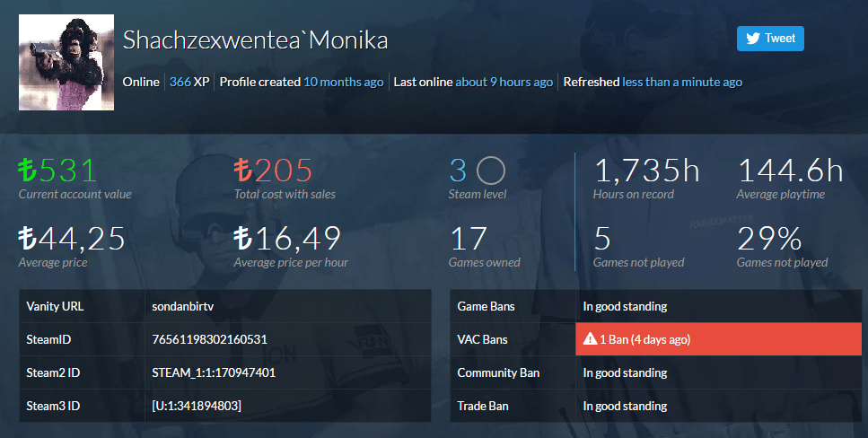Click the Steam level circle badge
This screenshot has height=438, width=868.
click(x=490, y=171)
